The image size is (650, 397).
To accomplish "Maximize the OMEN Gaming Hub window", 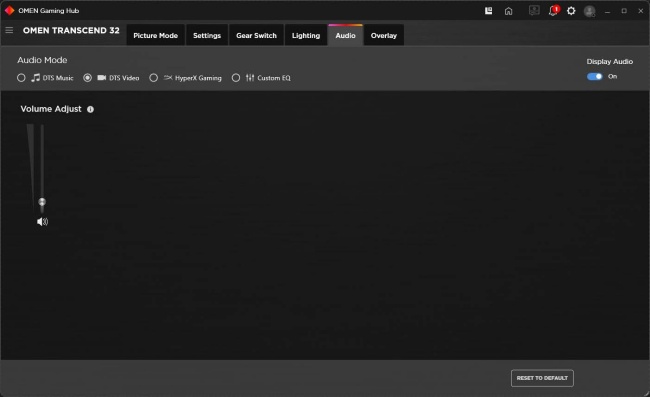I will tap(624, 11).
